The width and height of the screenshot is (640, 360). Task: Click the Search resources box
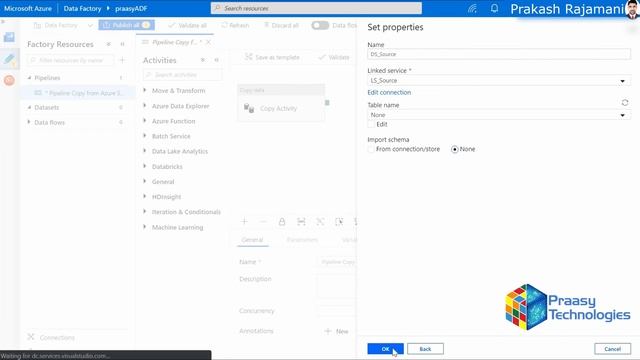pos(316,8)
